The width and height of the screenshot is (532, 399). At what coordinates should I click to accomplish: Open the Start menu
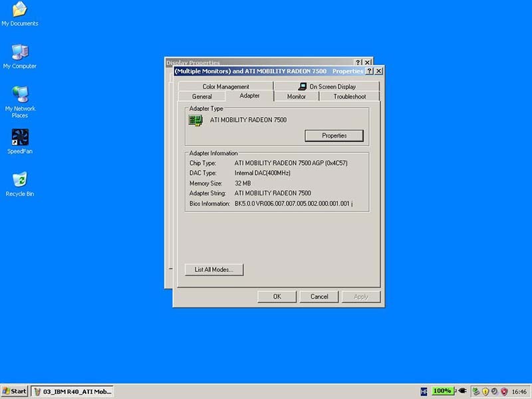coord(15,391)
